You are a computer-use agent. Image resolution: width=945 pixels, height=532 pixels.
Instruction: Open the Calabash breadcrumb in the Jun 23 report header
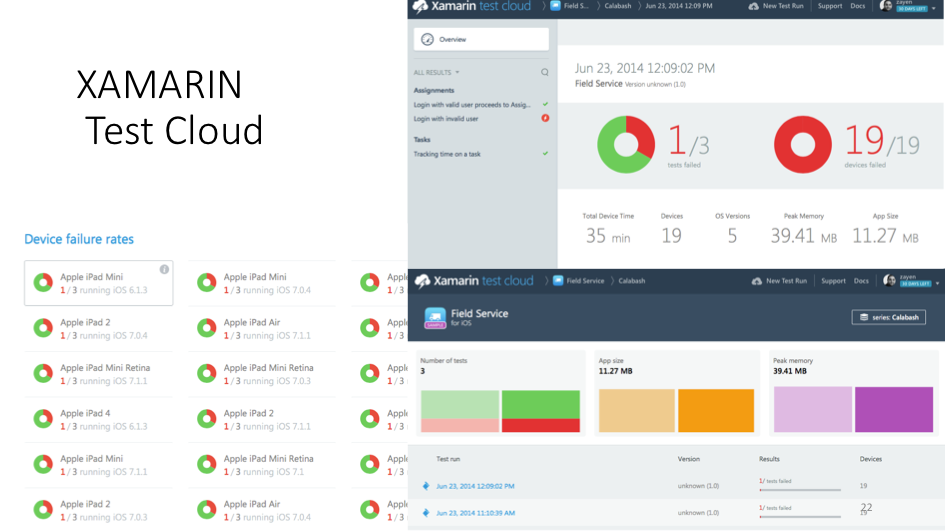click(618, 6)
